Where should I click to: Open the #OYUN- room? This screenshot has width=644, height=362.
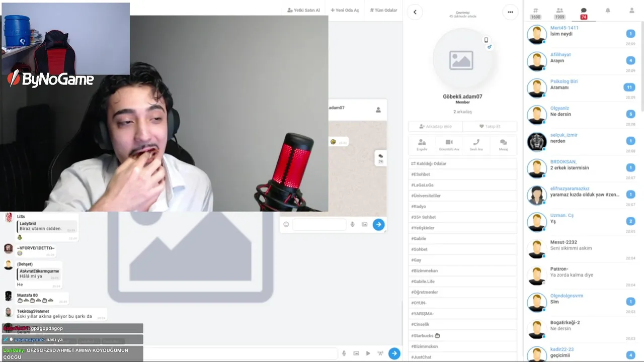click(x=462, y=303)
